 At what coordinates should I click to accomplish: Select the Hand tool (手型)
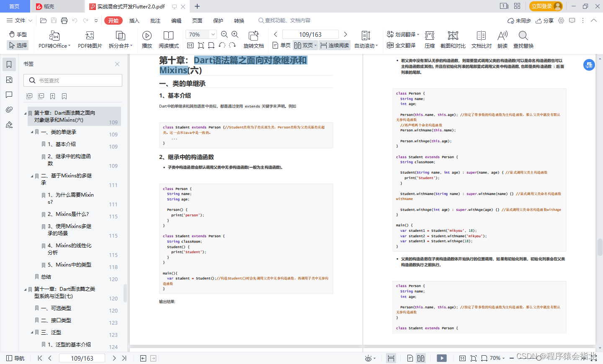tap(18, 34)
